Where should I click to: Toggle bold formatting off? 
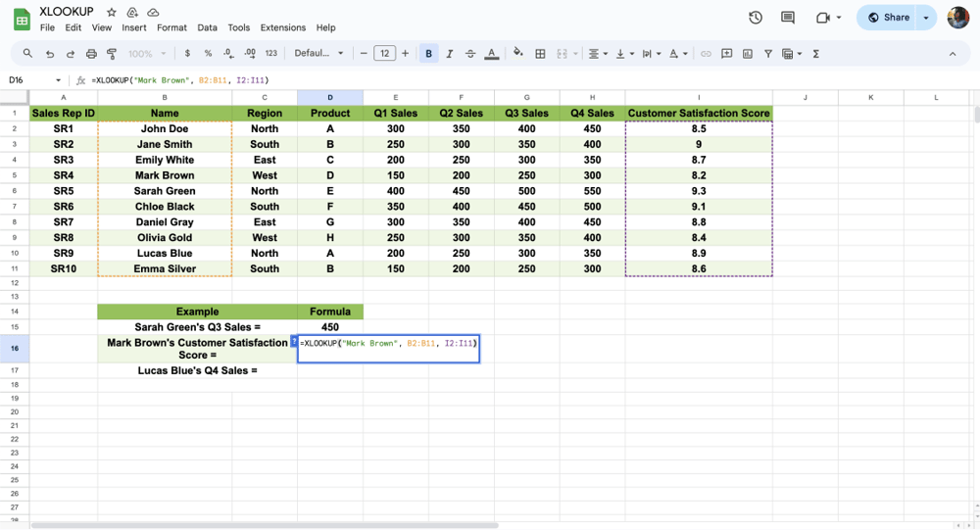[428, 54]
